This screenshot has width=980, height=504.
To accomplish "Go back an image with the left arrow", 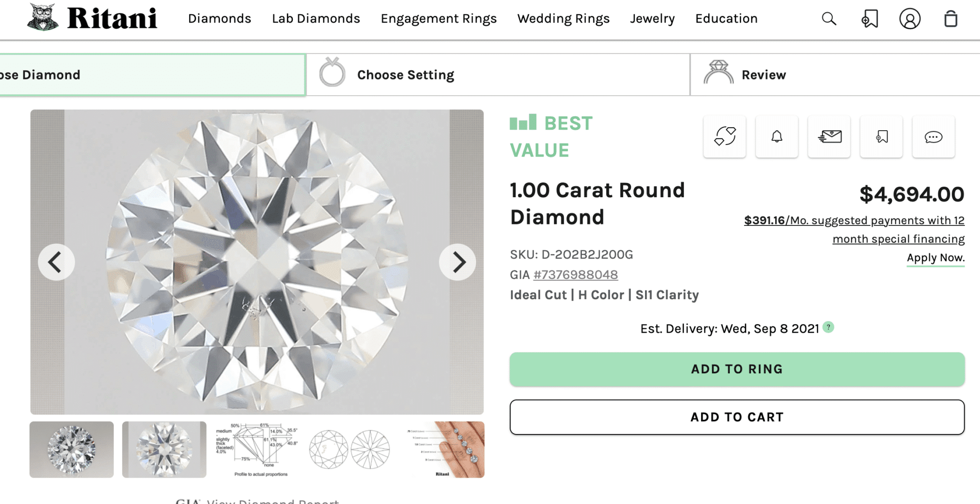I will point(56,262).
